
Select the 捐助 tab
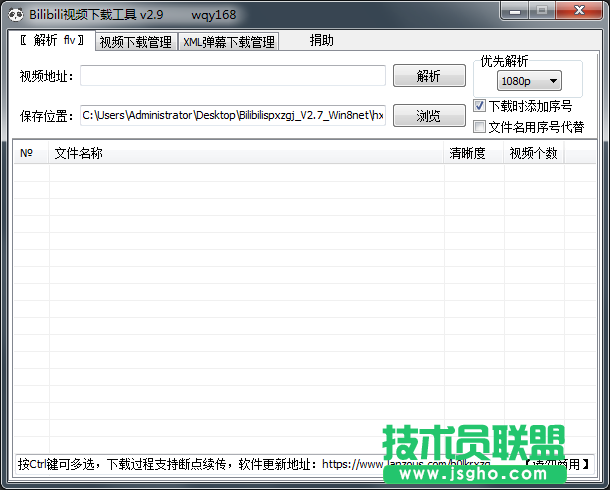point(321,40)
